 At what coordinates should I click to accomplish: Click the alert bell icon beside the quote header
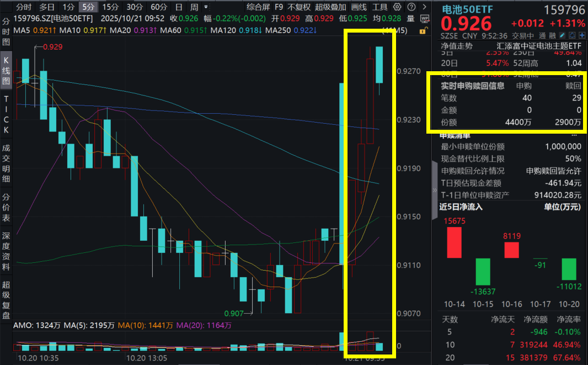coord(571,34)
